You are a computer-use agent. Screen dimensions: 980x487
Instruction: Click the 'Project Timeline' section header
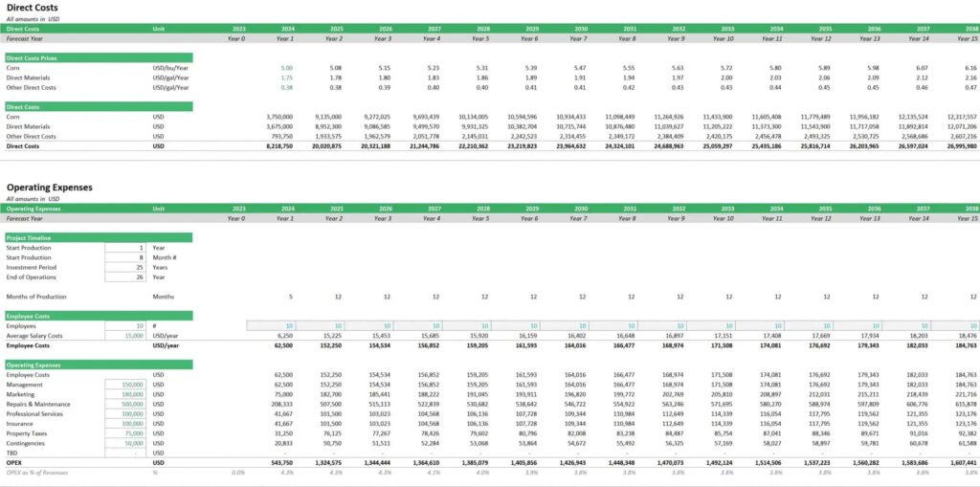coord(99,237)
